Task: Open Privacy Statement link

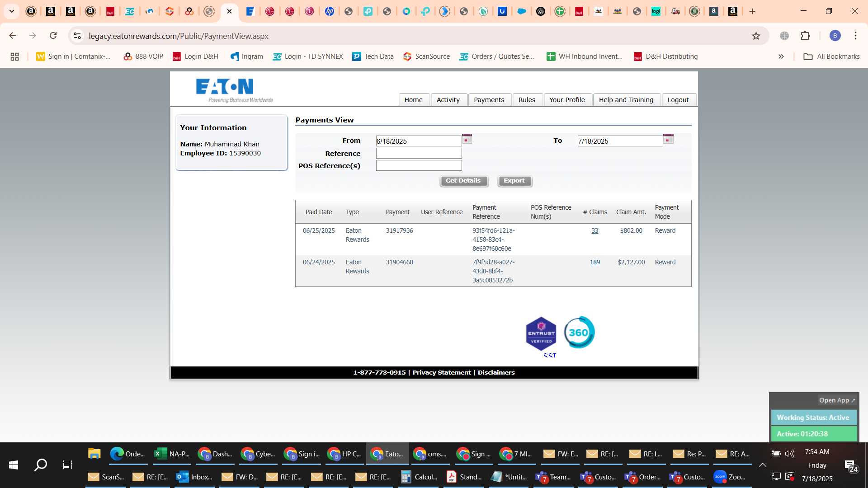Action: coord(442,372)
